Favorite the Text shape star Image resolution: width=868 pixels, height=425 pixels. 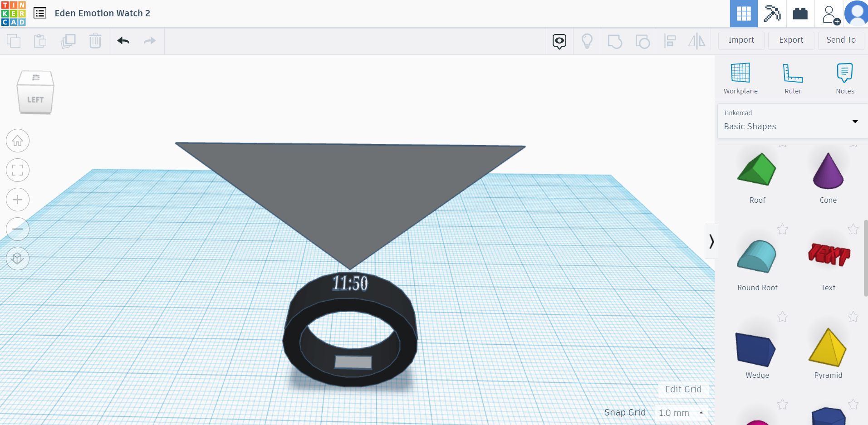tap(853, 230)
